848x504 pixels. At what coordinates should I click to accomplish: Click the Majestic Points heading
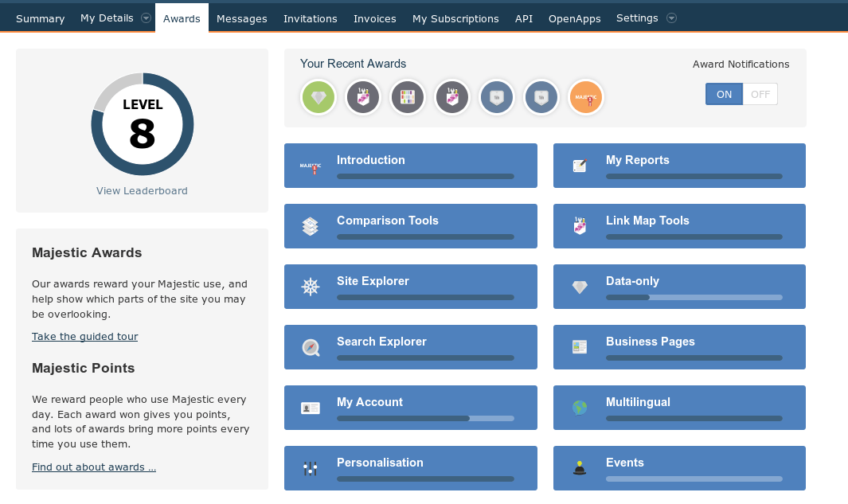point(84,368)
